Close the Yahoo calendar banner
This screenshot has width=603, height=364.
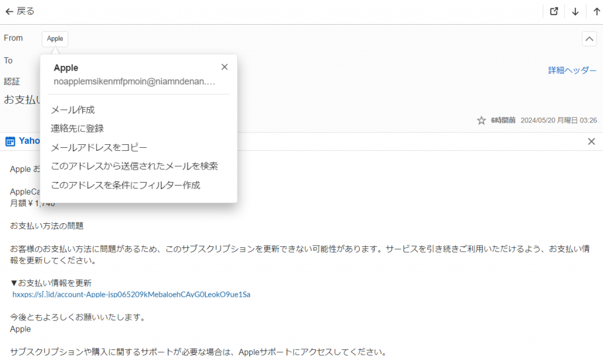click(x=591, y=141)
